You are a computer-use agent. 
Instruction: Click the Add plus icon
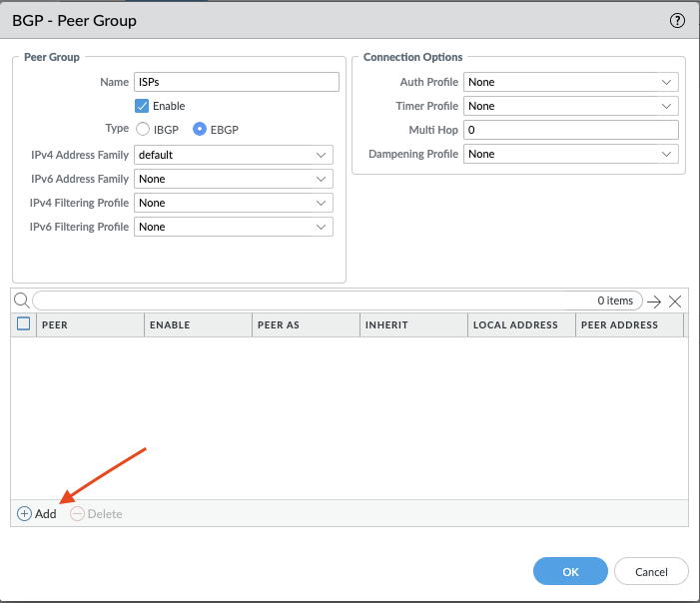25,514
